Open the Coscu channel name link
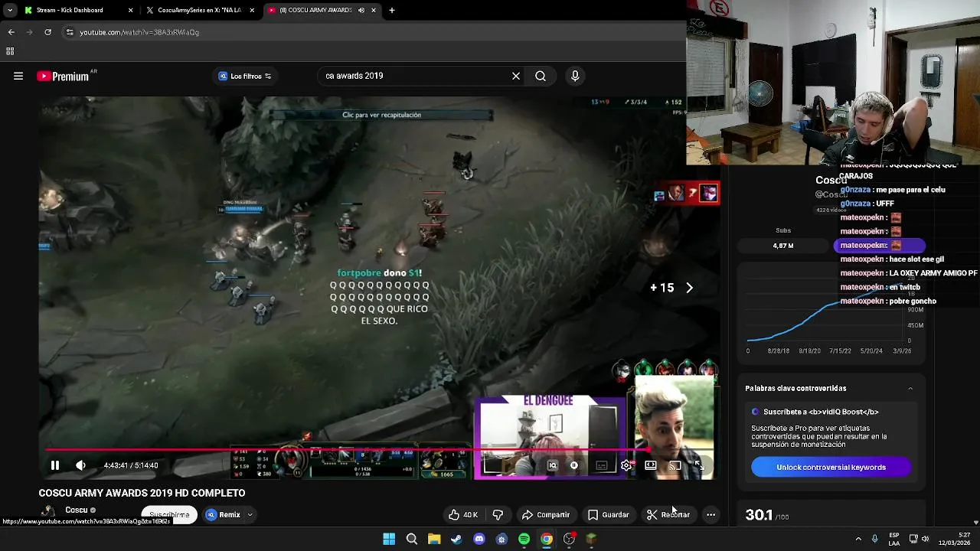Image resolution: width=980 pixels, height=551 pixels. click(76, 510)
